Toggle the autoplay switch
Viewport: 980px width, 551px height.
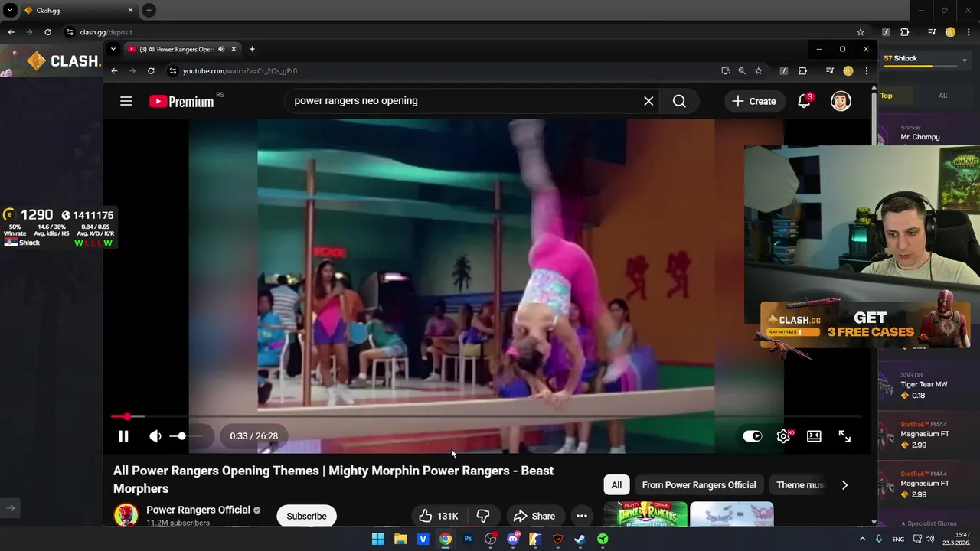753,436
